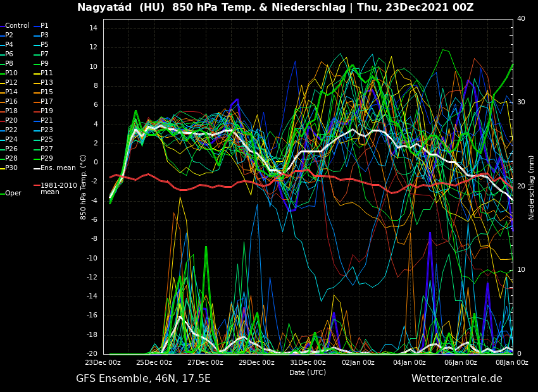Select the P15 legend label
The height and width of the screenshot is (392, 538).
(x=46, y=92)
